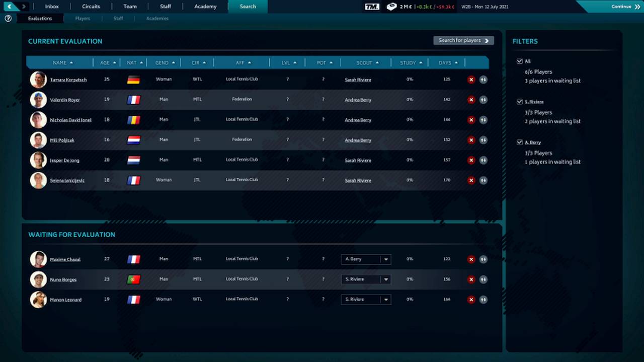Image resolution: width=644 pixels, height=362 pixels.
Task: Open scout dropdown for Manon Leonard
Action: pyautogui.click(x=385, y=300)
